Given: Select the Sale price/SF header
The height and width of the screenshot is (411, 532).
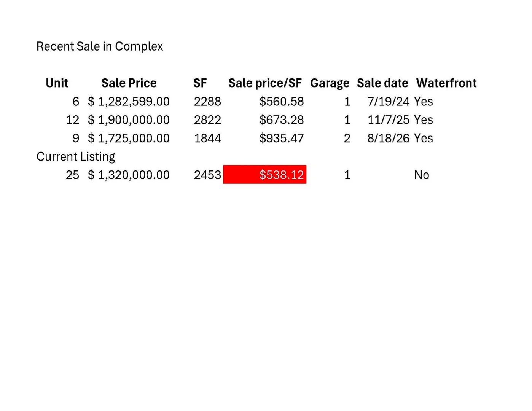Looking at the screenshot, I should tap(265, 83).
